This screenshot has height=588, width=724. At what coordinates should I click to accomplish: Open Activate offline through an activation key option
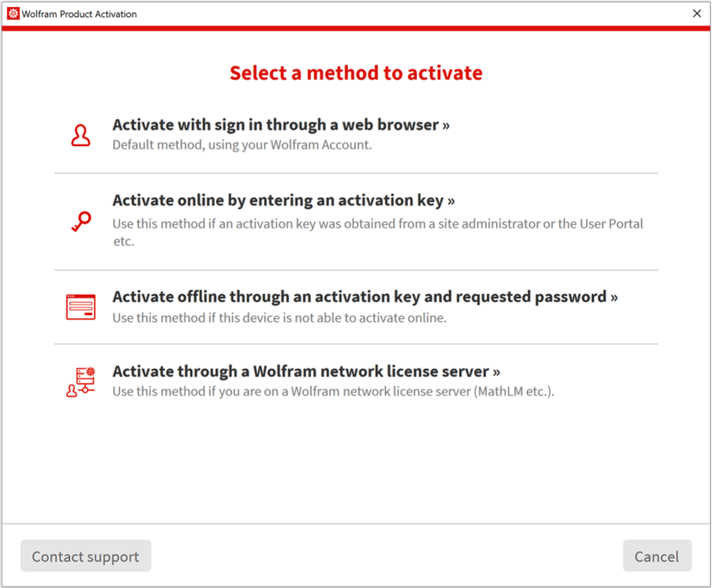[x=364, y=297]
